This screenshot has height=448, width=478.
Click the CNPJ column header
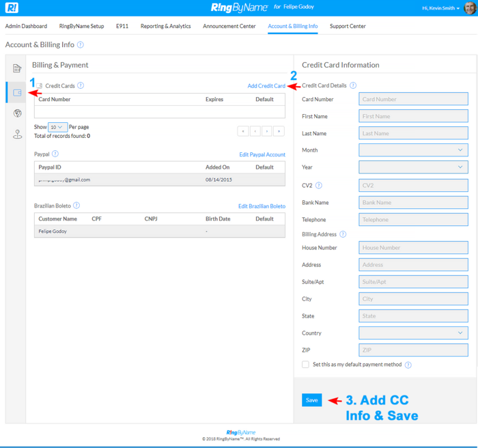coord(151,219)
